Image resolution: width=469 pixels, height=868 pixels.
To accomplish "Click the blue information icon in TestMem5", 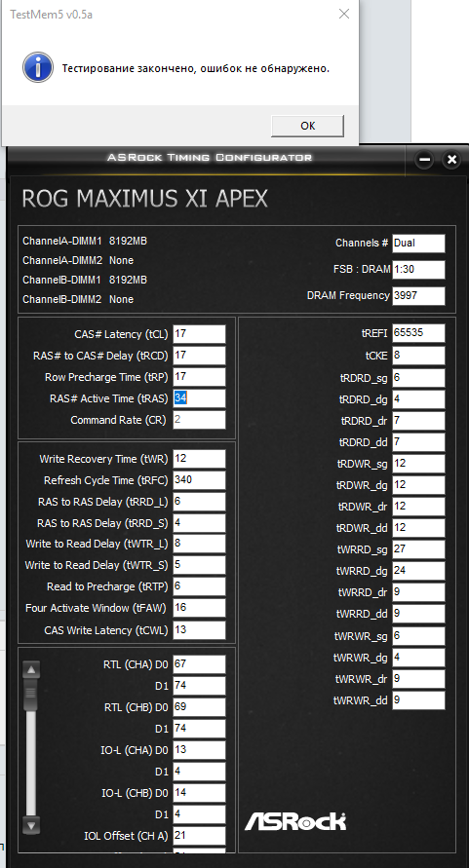I will [x=38, y=67].
